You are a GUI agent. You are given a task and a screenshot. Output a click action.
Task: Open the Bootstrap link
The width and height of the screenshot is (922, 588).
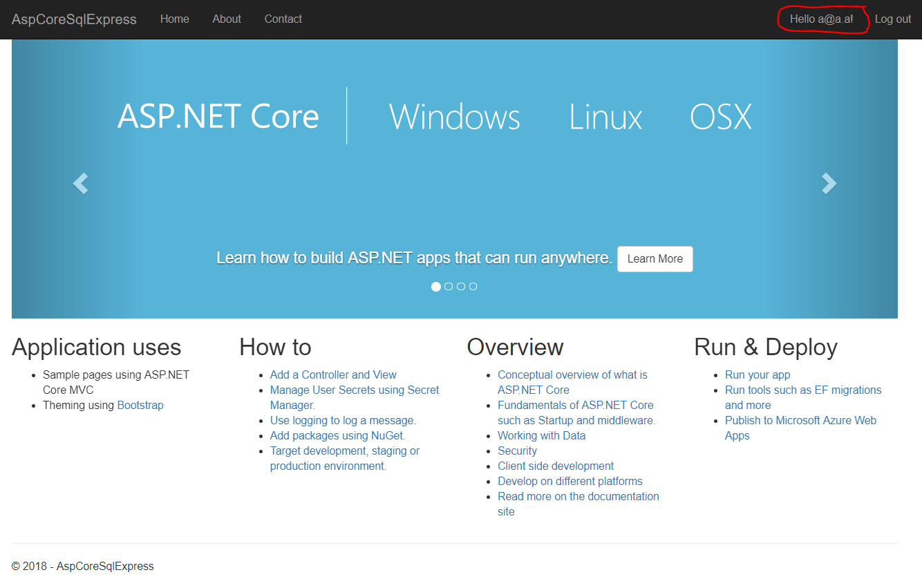(140, 405)
